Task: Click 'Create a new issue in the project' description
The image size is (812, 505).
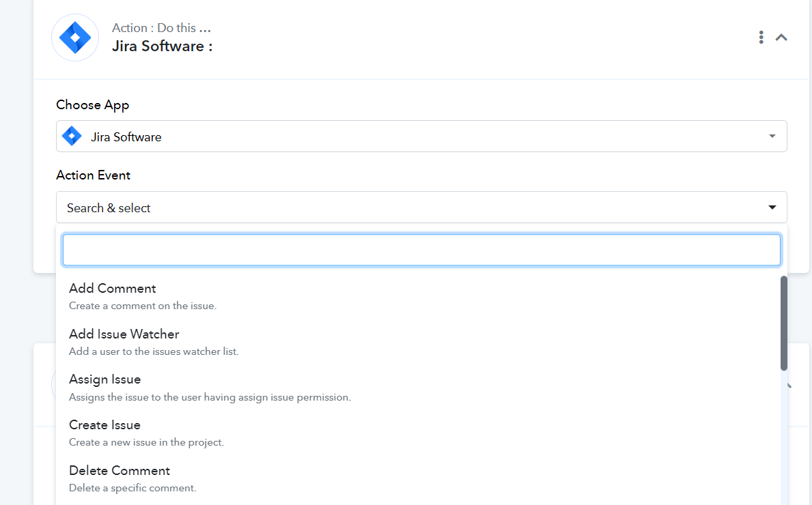Action: [x=146, y=442]
